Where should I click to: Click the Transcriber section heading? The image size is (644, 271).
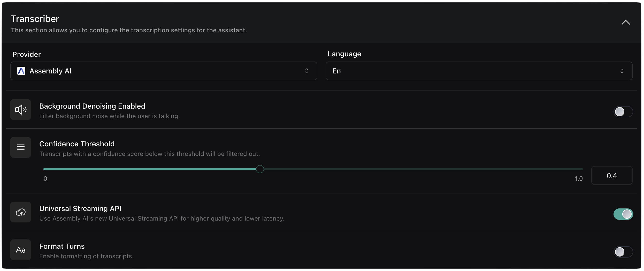click(x=35, y=19)
